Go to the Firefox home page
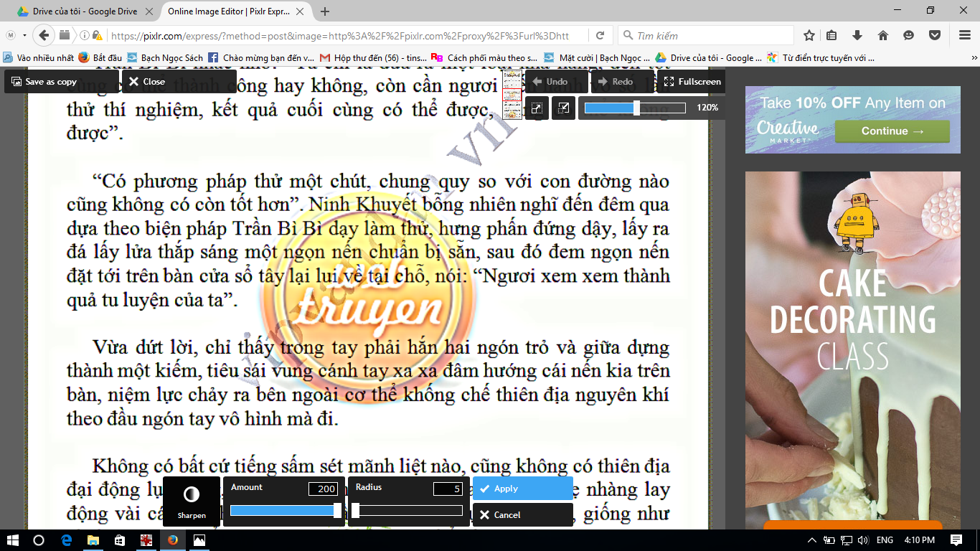 tap(883, 36)
